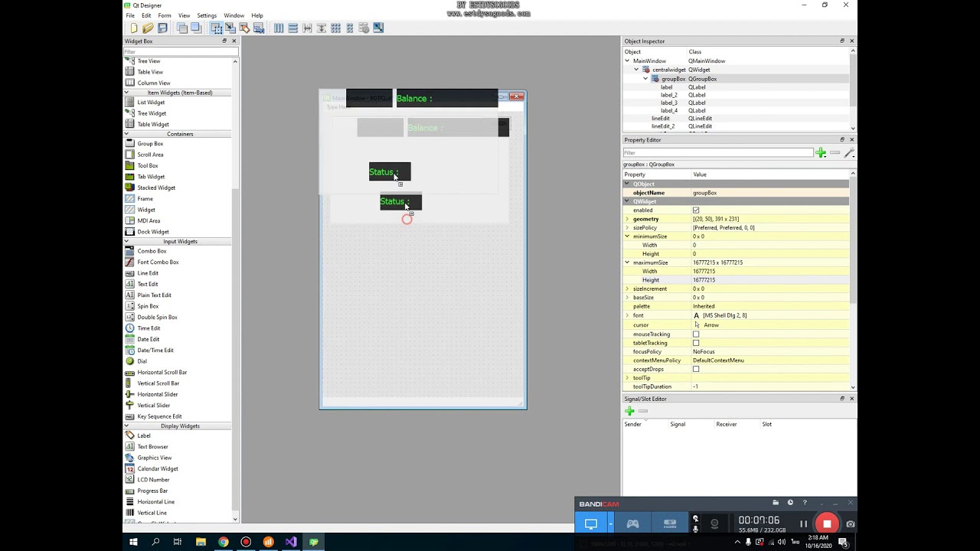Image resolution: width=980 pixels, height=551 pixels.
Task: Open Bandicam screen mode dropdown arrow
Action: 610,523
